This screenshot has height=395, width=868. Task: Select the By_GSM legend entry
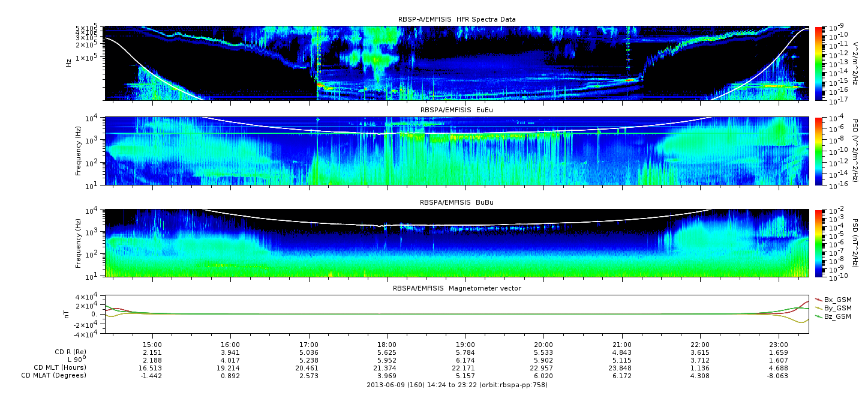click(836, 308)
